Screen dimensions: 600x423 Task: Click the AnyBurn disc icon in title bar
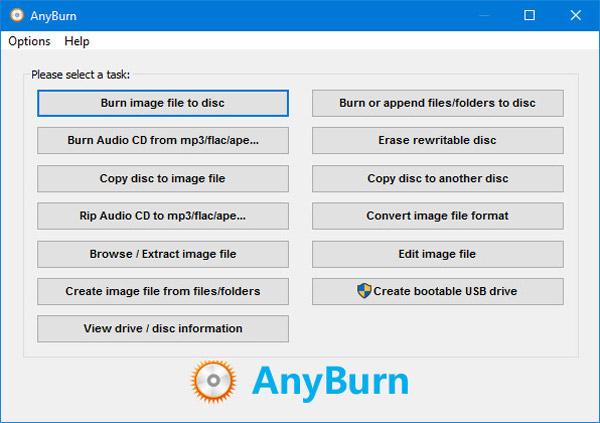16,15
